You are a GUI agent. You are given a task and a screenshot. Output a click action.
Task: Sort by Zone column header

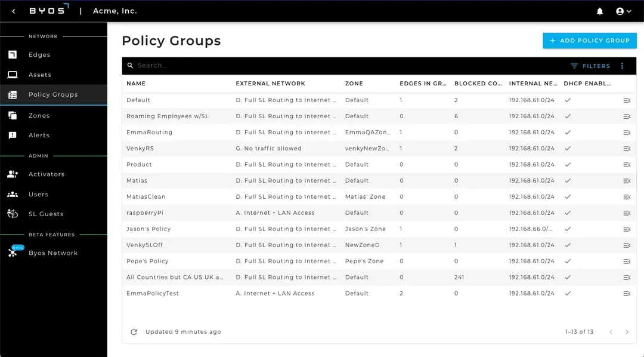[x=354, y=84]
